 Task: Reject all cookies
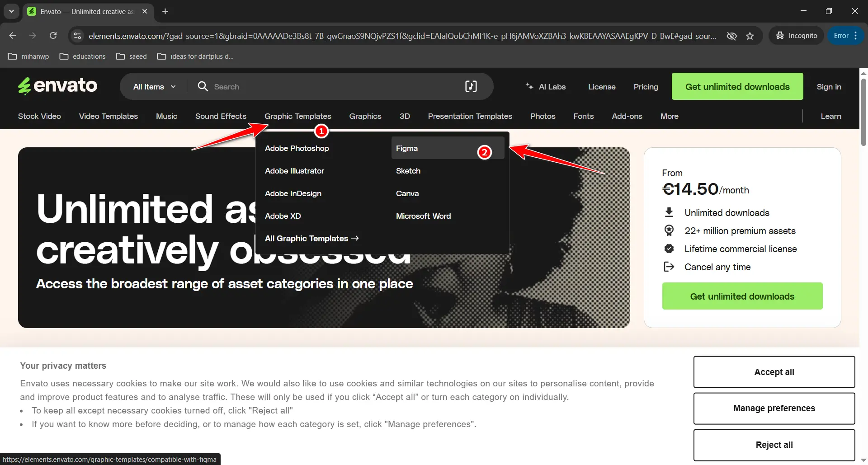click(774, 445)
